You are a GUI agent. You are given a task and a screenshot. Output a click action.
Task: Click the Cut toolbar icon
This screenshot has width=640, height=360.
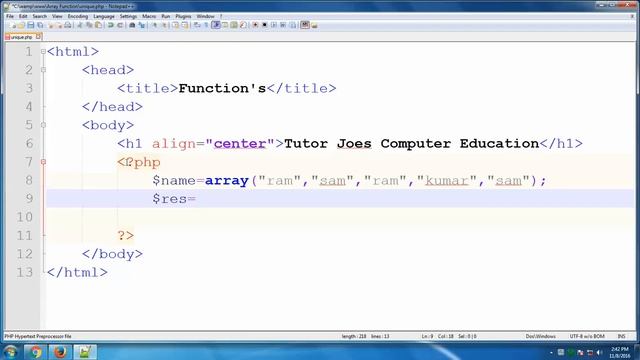pyautogui.click(x=80, y=25)
